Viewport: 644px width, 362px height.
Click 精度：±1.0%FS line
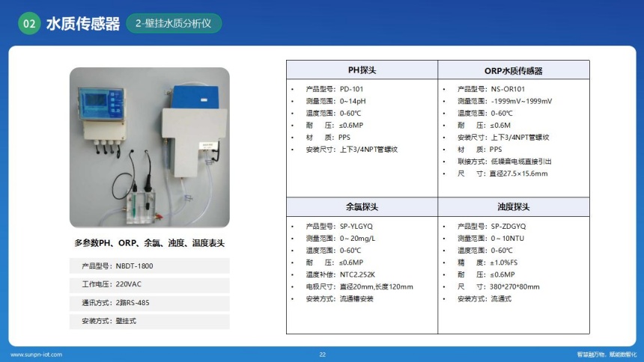pos(487,263)
